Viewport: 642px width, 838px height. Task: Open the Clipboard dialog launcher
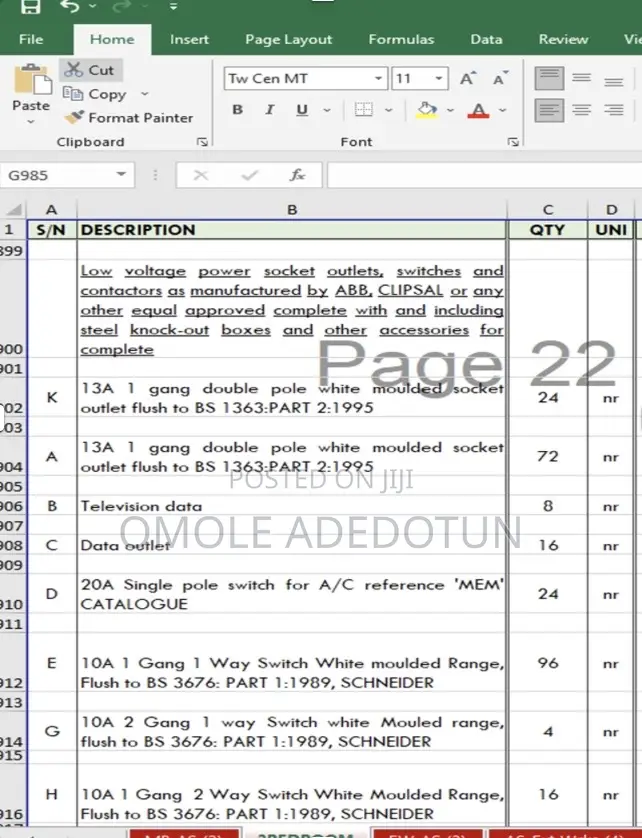(x=202, y=142)
